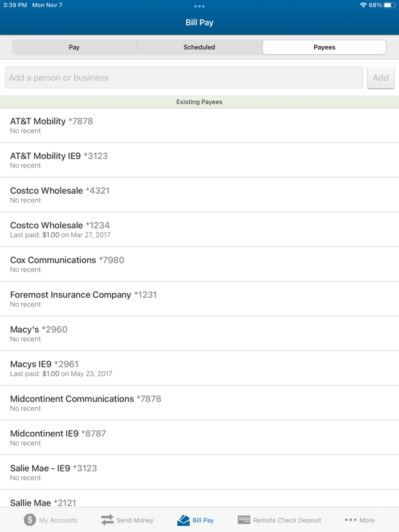Tap Last paid $1.00 on Mar 27, 2017
399x532 pixels.
60,235
